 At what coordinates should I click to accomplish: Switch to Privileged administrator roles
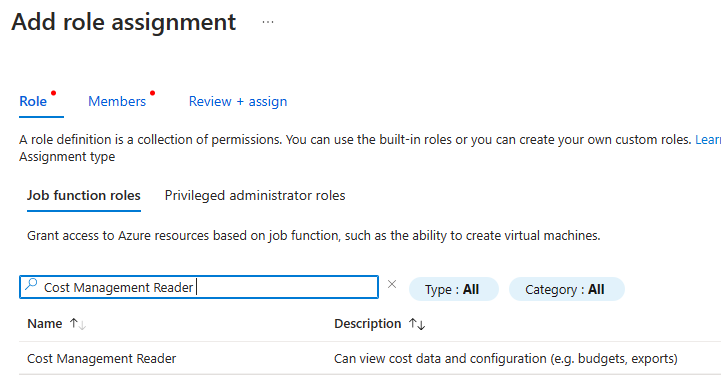coord(255,195)
